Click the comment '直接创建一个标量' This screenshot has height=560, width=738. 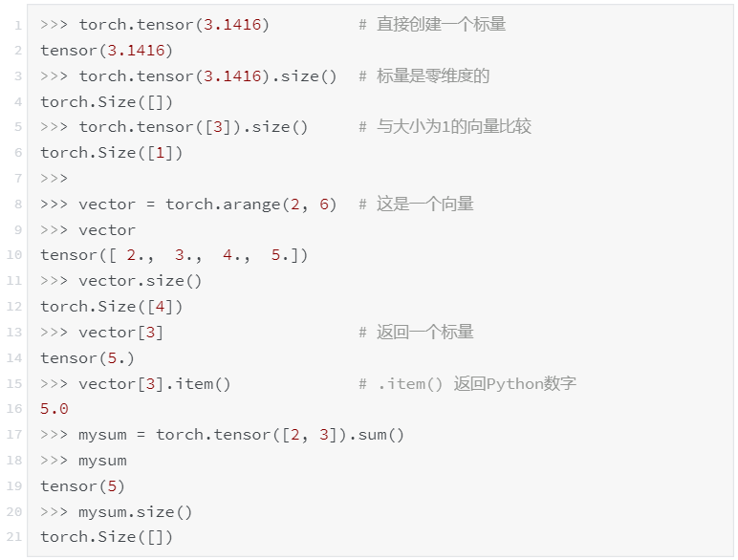coord(432,25)
